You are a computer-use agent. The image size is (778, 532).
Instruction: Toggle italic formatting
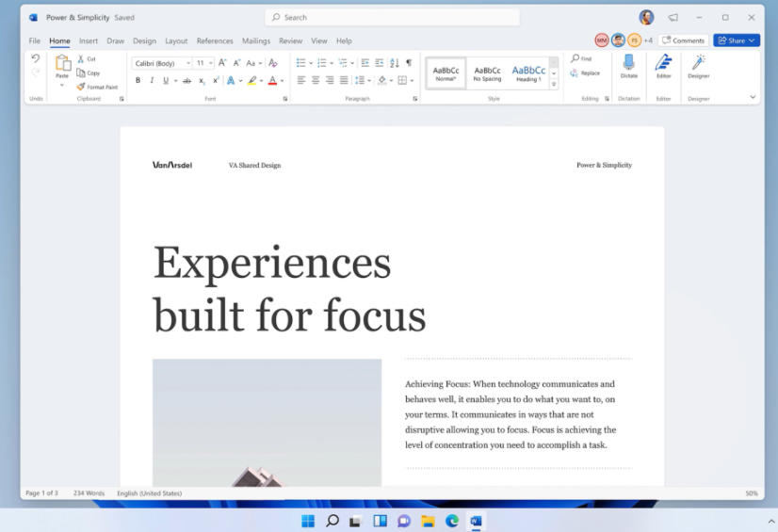(x=151, y=81)
